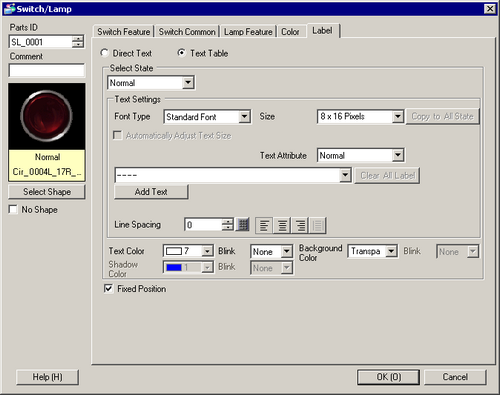The image size is (500, 395).
Task: Select the Text Table radio button
Action: pyautogui.click(x=181, y=53)
